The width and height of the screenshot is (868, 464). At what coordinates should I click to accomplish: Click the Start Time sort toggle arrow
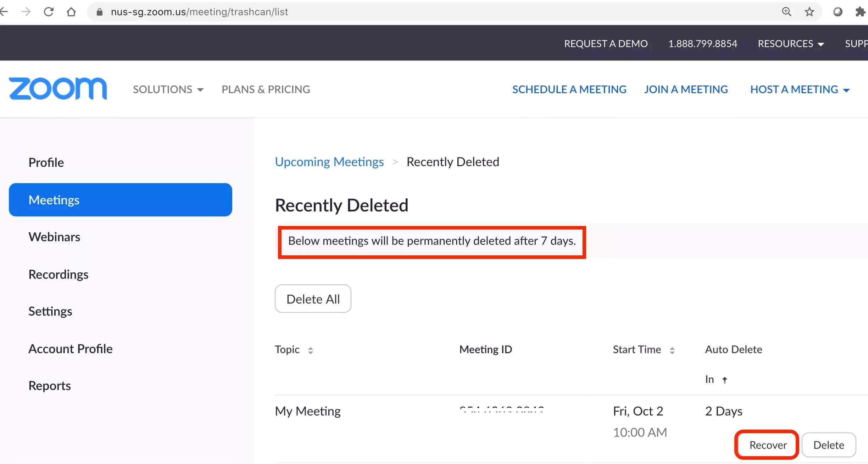point(673,349)
